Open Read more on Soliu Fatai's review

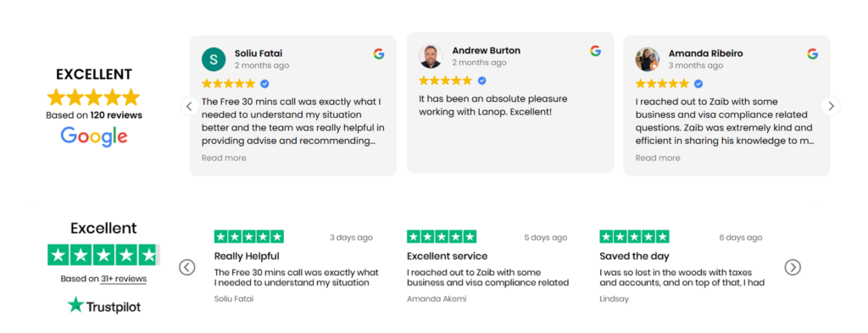224,158
